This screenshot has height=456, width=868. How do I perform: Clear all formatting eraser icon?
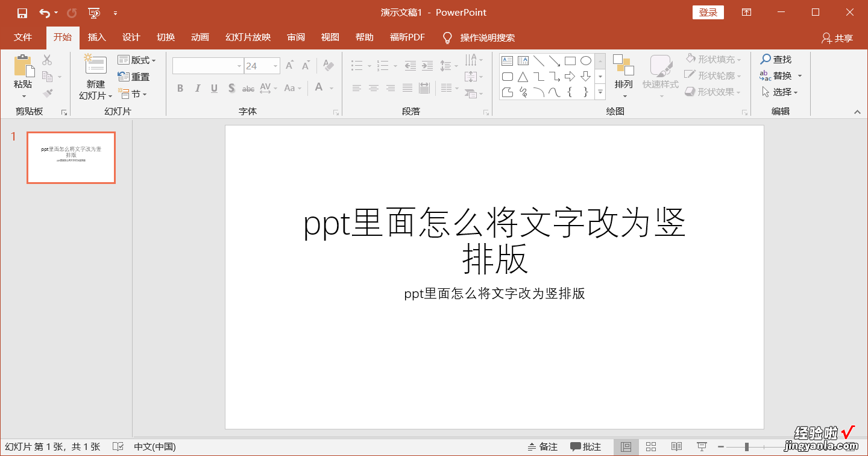point(329,65)
